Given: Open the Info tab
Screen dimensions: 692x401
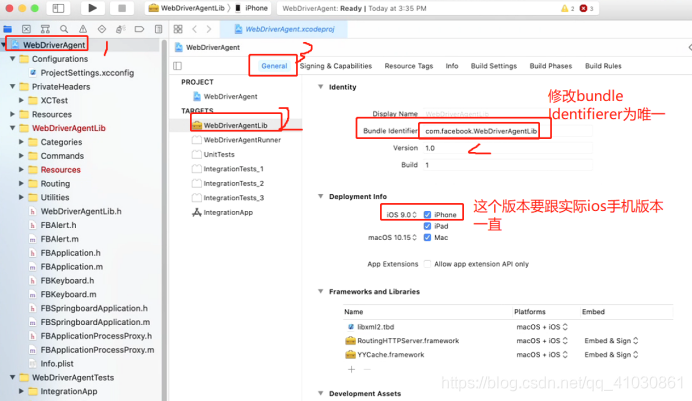Looking at the screenshot, I should coord(451,66).
